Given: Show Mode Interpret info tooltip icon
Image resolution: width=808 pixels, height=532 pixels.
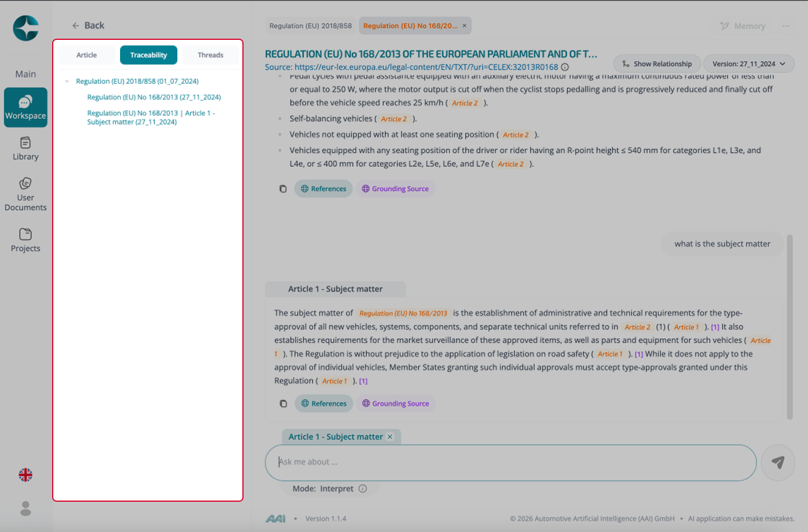Looking at the screenshot, I should tap(362, 488).
